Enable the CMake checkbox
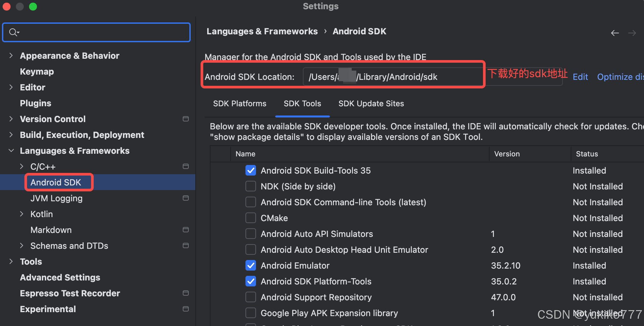Image resolution: width=644 pixels, height=326 pixels. (x=251, y=218)
